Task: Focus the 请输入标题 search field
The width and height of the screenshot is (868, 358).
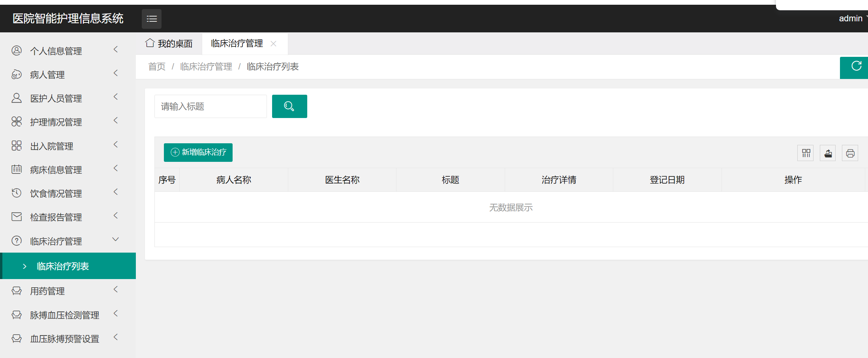Action: tap(210, 106)
